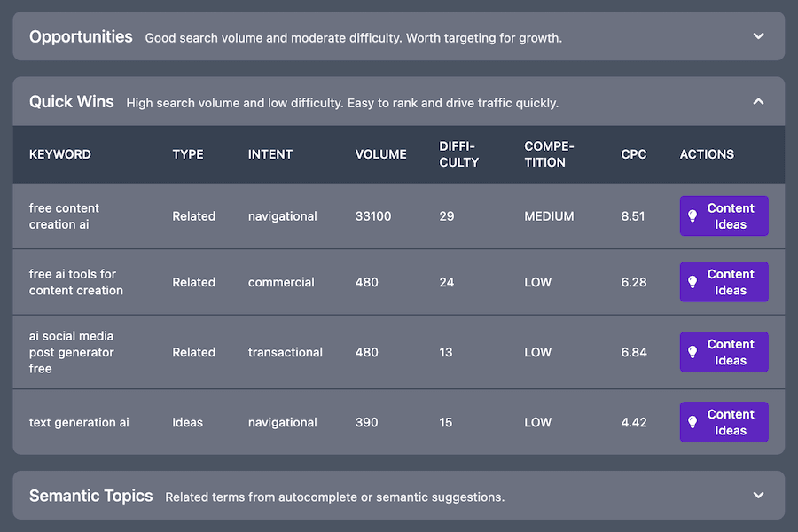Expand the Opportunities section
The height and width of the screenshot is (532, 798).
click(x=758, y=36)
